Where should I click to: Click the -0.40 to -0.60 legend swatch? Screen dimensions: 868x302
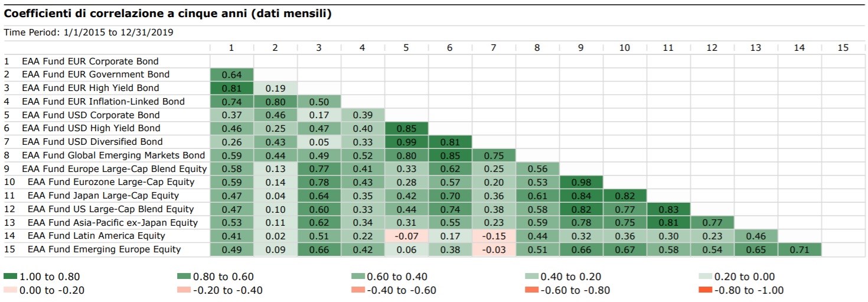(358, 290)
